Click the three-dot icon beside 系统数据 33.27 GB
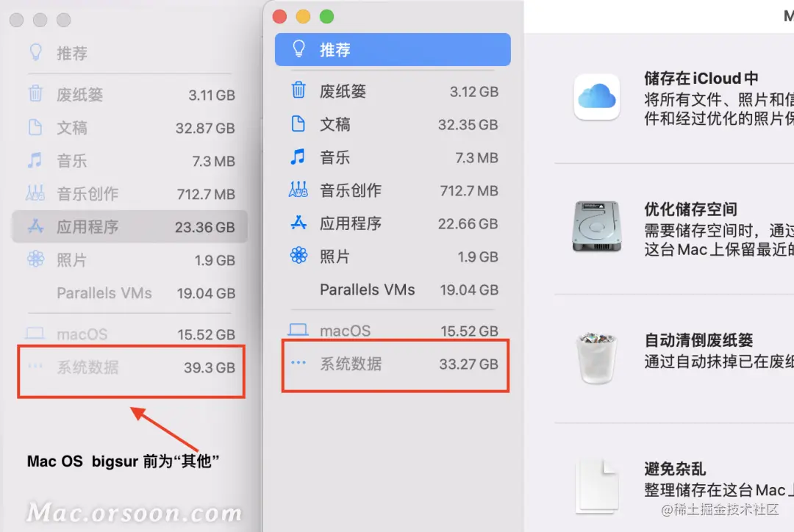This screenshot has width=794, height=532. coord(298,362)
